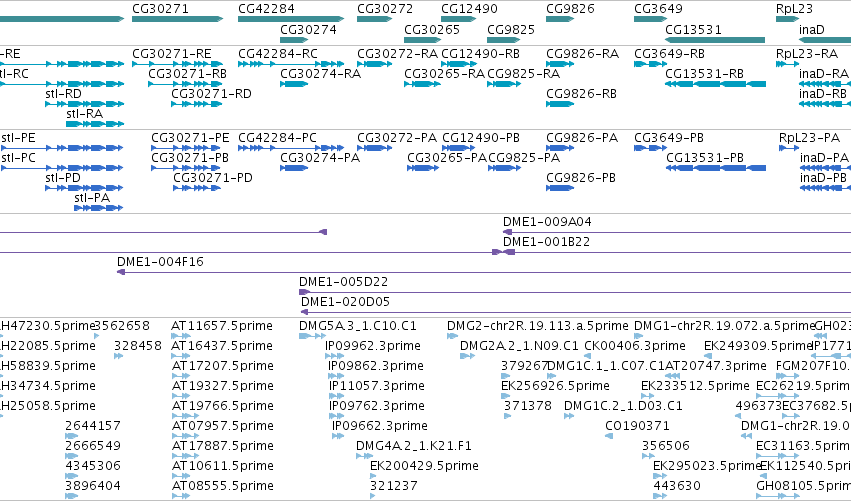Select EST DMG5A.3_1.C10.C1
Screen dimensions: 851x501
pos(312,336)
